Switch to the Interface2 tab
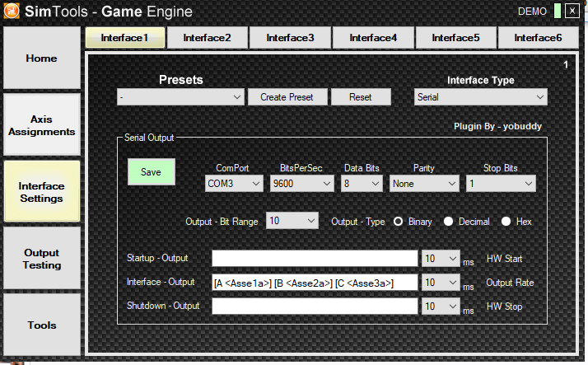Image resolution: width=588 pixels, height=365 pixels. click(207, 38)
